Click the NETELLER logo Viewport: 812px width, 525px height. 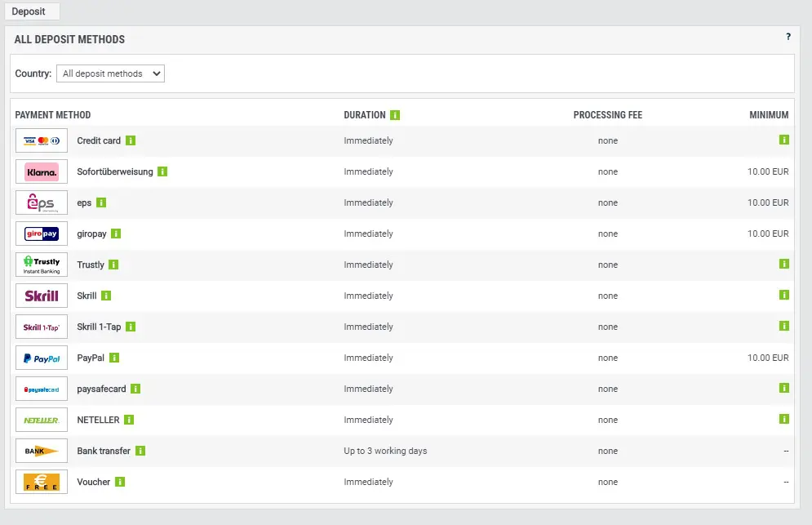(42, 420)
